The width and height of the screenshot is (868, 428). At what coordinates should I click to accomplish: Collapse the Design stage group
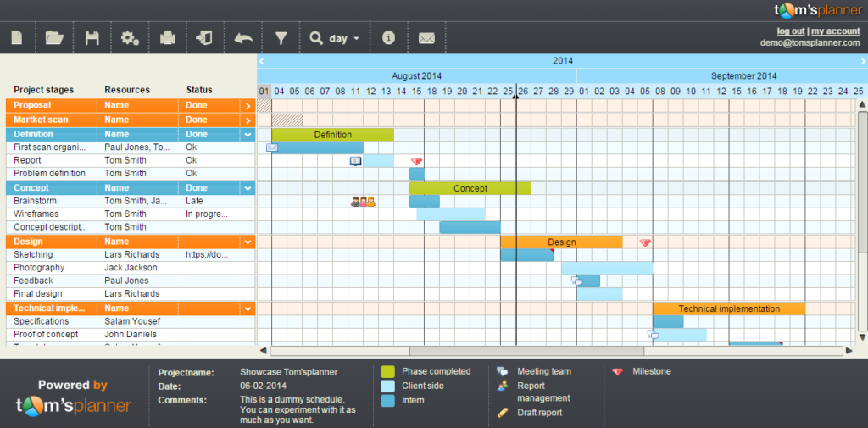click(x=248, y=242)
